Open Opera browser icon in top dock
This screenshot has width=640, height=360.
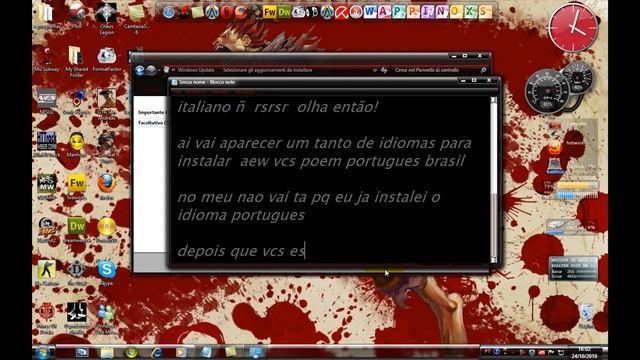pos(227,12)
